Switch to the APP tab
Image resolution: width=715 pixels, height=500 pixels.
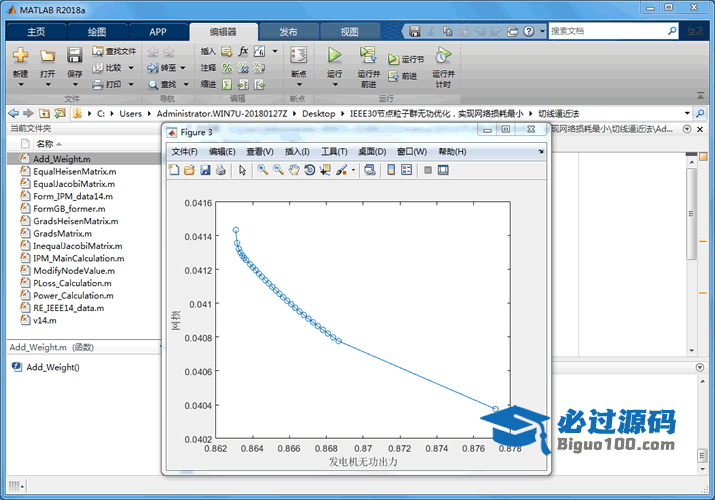(x=158, y=32)
